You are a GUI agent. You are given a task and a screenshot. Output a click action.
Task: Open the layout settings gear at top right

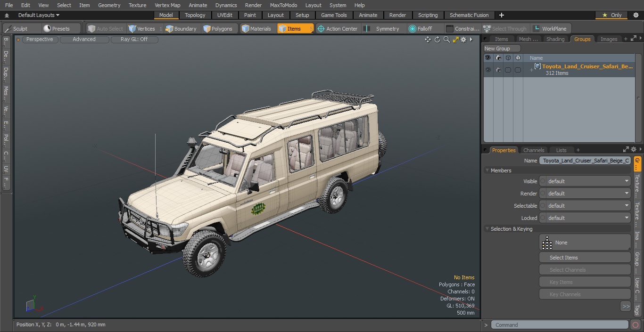coord(636,15)
